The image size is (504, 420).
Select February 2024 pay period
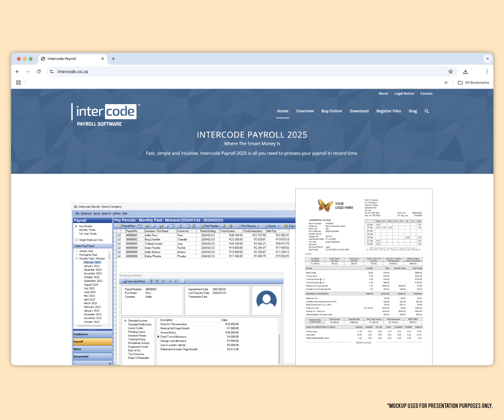pos(92,262)
